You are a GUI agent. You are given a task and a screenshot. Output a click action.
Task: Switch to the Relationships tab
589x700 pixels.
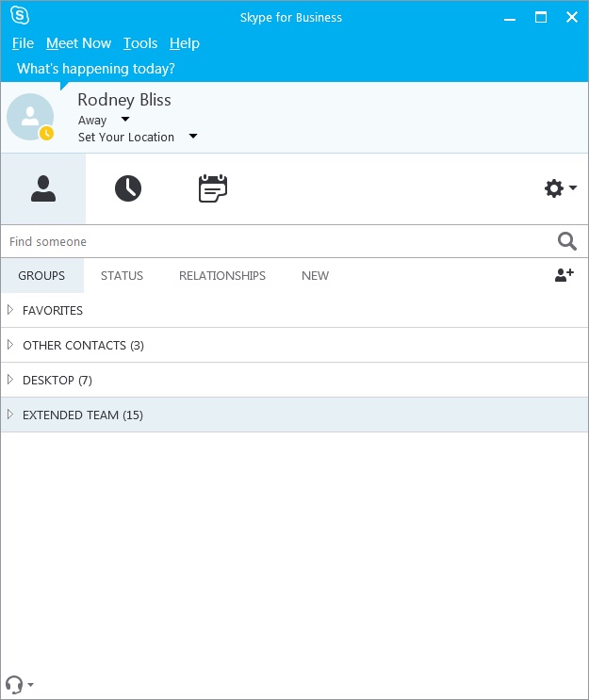coord(222,276)
